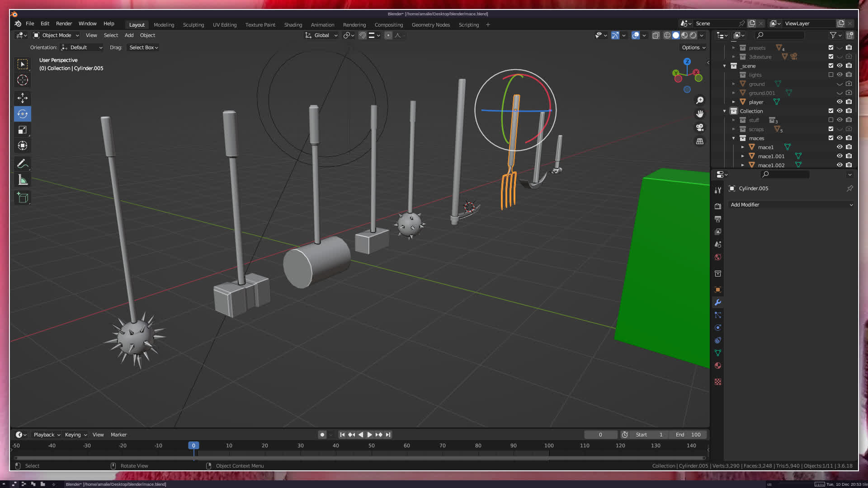Screen dimensions: 868x488
Task: Click the camera view icon
Action: 700,127
